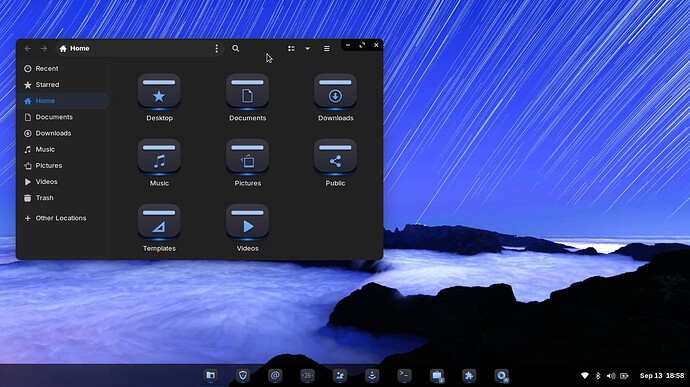The width and height of the screenshot is (690, 387).
Task: Select the Public folder icon
Action: (335, 157)
